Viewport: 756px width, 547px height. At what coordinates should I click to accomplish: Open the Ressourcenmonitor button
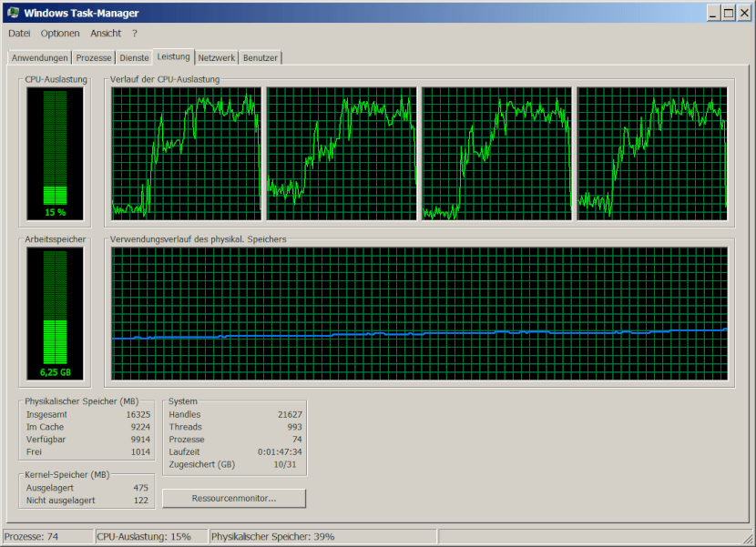[x=234, y=499]
